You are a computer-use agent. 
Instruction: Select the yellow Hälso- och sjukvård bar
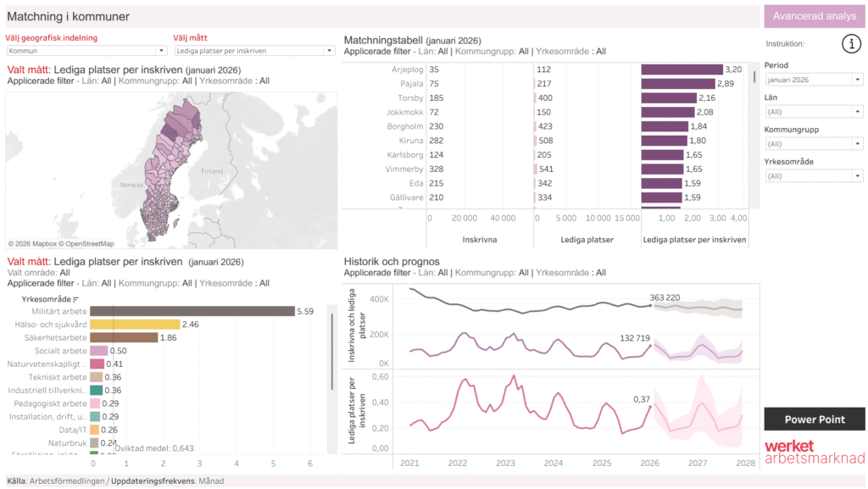pyautogui.click(x=135, y=325)
